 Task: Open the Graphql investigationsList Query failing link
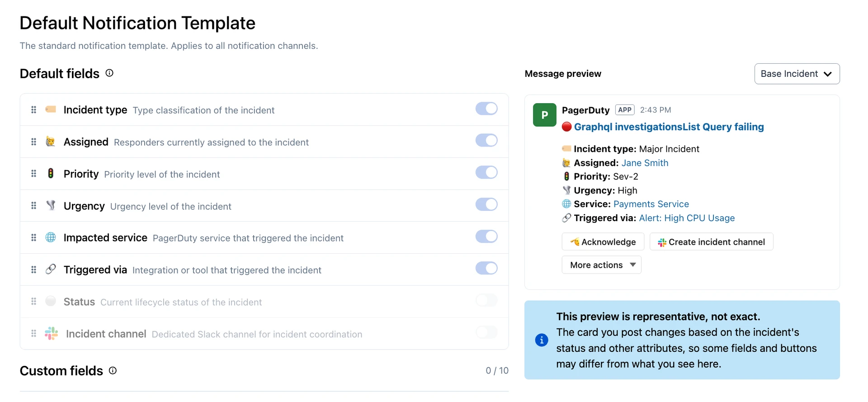[669, 127]
